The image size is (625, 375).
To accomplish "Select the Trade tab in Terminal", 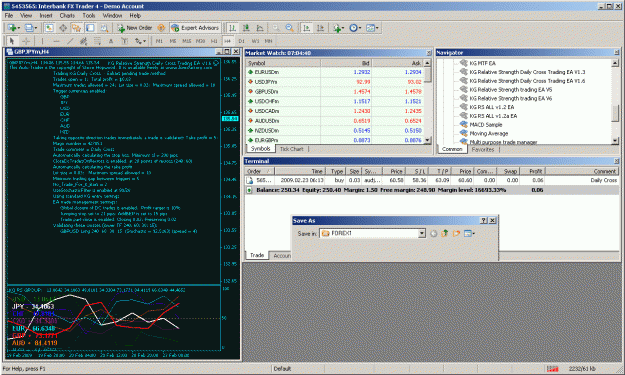I will click(x=257, y=255).
